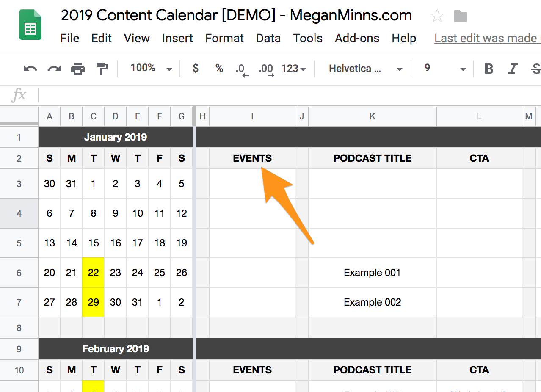Screen dimensions: 541x392
Task: Open the Add-ons menu
Action: click(x=357, y=39)
